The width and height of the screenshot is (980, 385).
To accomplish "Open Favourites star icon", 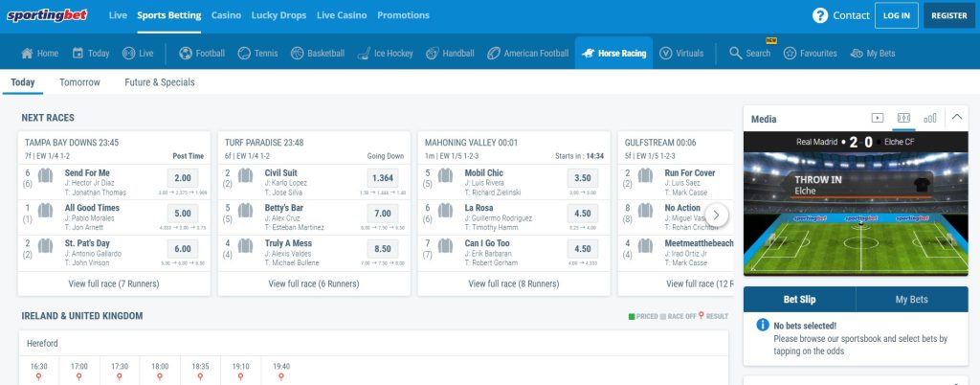I will pos(790,53).
